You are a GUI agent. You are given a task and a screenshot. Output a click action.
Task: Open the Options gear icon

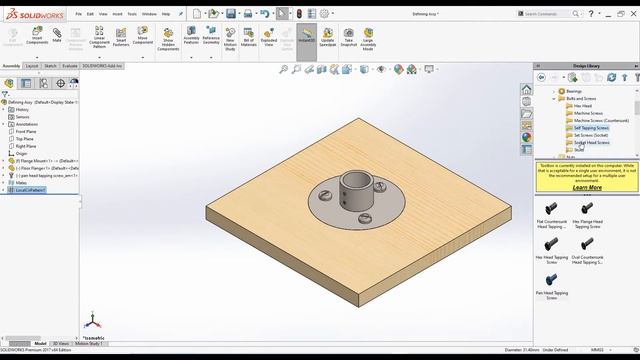[x=324, y=14]
